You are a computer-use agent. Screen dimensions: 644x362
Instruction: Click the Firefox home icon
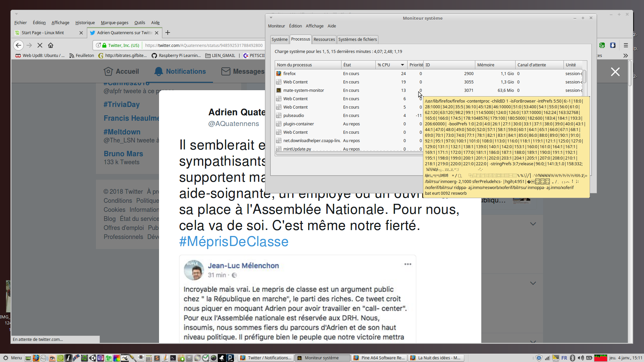[51, 45]
